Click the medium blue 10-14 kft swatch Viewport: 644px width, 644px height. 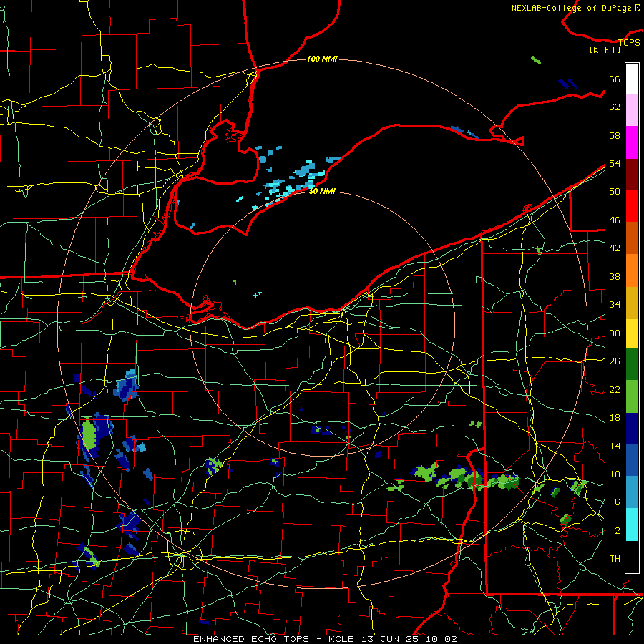(632, 460)
